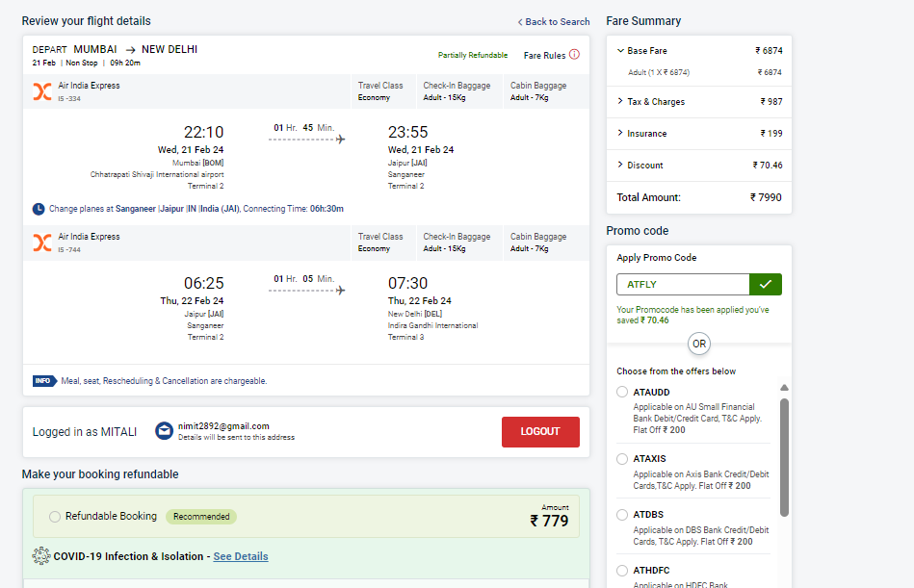
Task: Click Air India Express logo for flight I5-744
Action: (42, 243)
